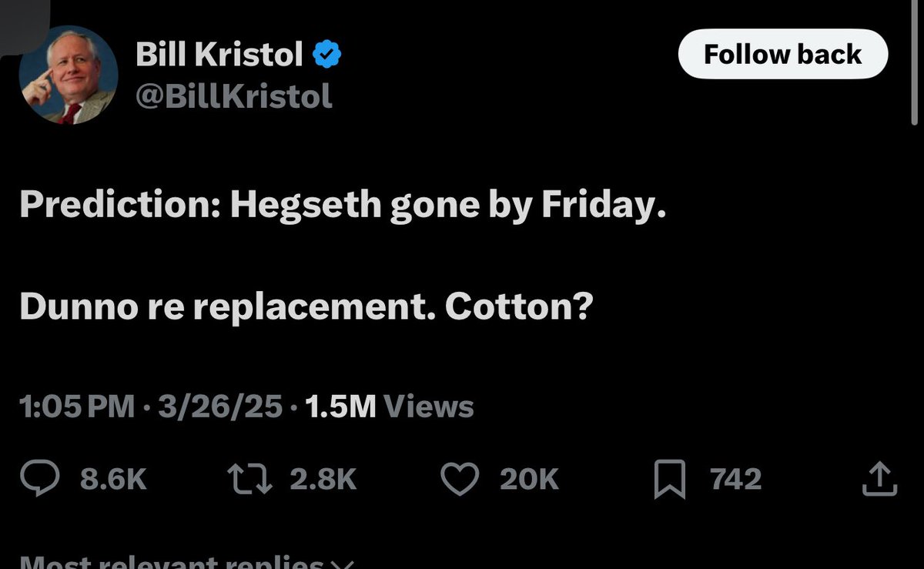This screenshot has height=569, width=924.
Task: Click the 20K likes count
Action: coord(528,479)
